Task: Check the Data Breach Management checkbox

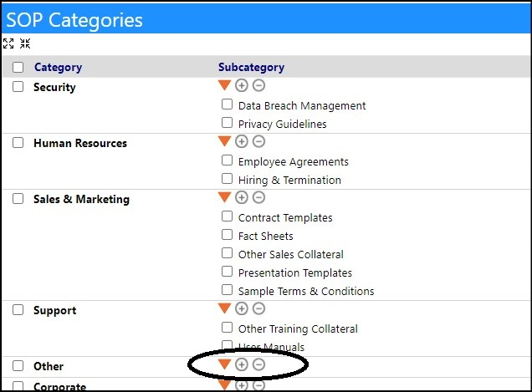Action: tap(227, 104)
